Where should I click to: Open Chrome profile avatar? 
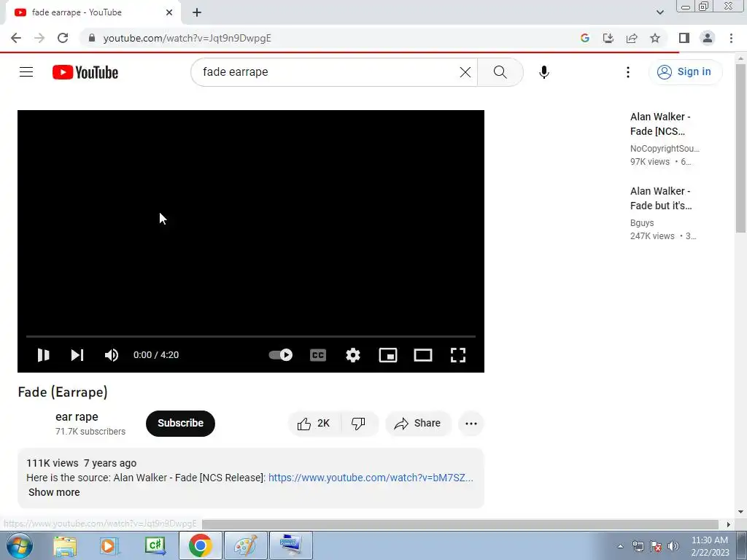(x=708, y=38)
